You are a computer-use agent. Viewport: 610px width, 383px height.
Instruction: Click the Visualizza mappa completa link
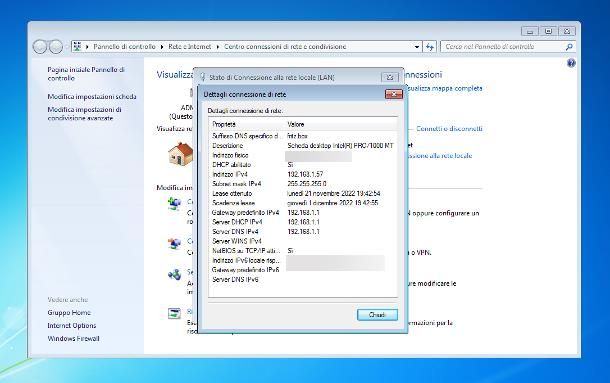pyautogui.click(x=444, y=88)
